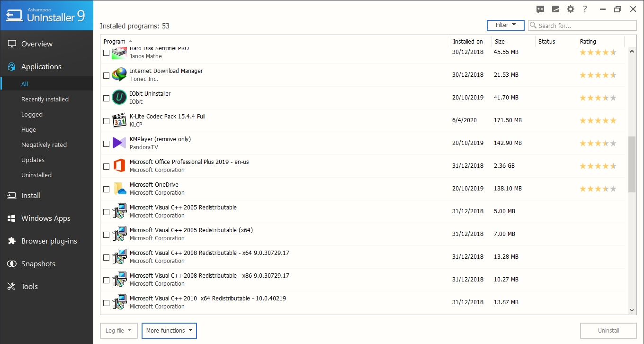Screen dimensions: 644x344
Task: Click the Microsoft Office program icon
Action: [x=119, y=166]
